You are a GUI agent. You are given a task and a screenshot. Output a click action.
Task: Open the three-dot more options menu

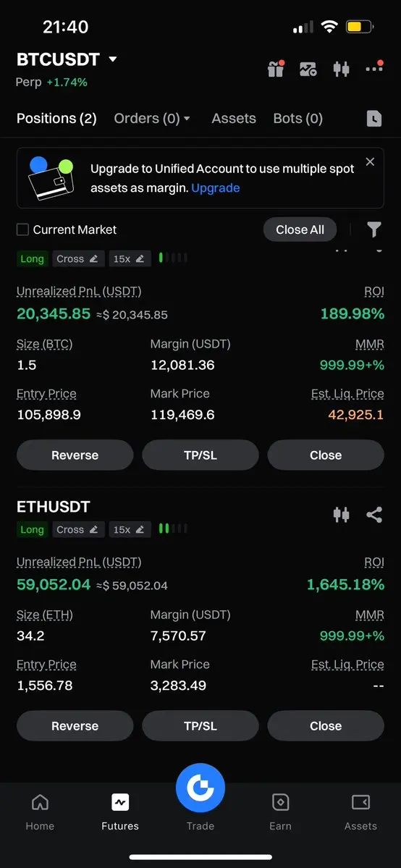click(x=374, y=68)
